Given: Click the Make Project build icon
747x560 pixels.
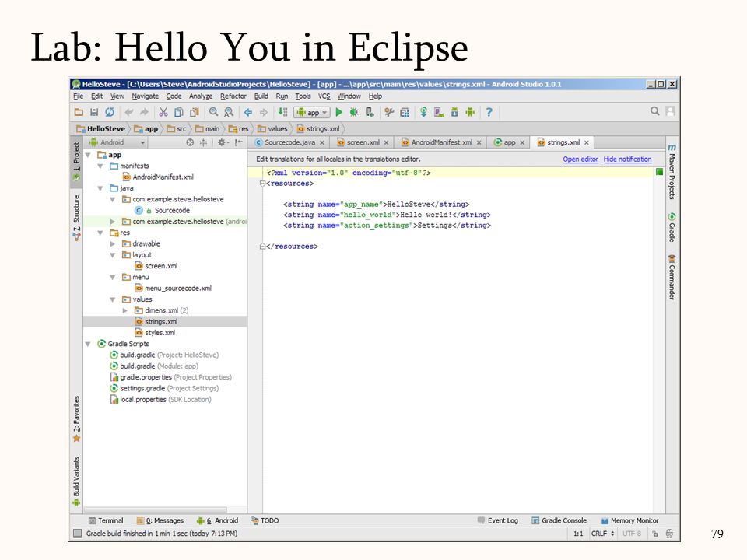Looking at the screenshot, I should coord(283,112).
